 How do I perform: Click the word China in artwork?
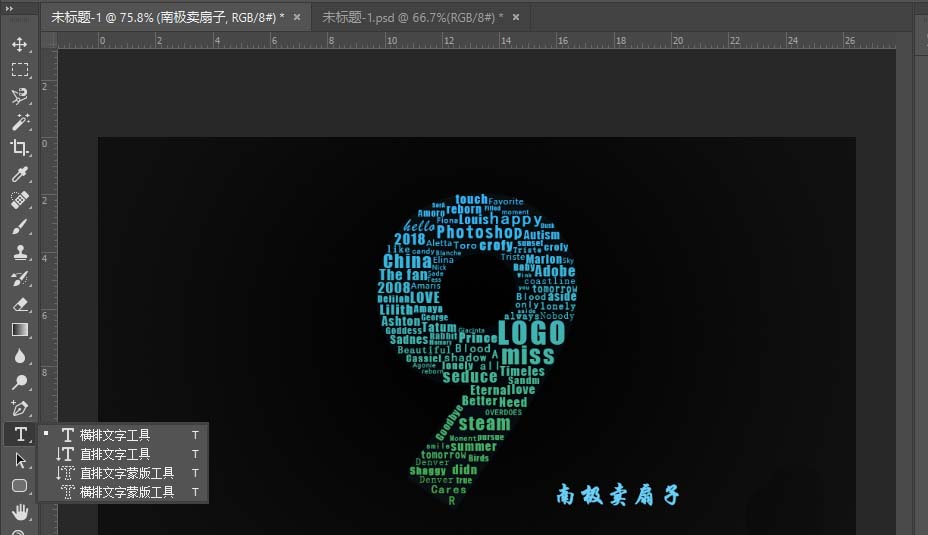click(407, 261)
